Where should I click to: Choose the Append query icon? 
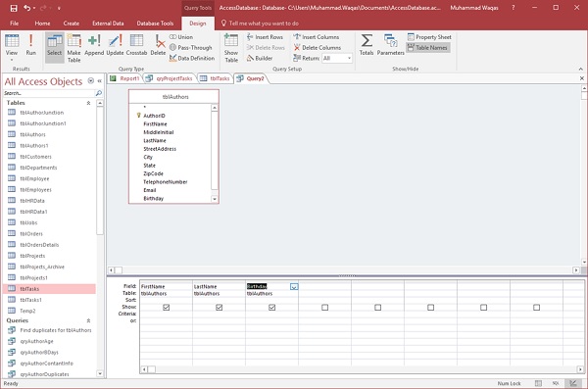pyautogui.click(x=94, y=45)
